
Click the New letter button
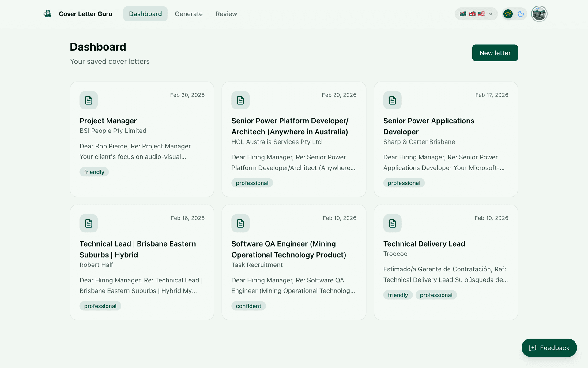495,53
